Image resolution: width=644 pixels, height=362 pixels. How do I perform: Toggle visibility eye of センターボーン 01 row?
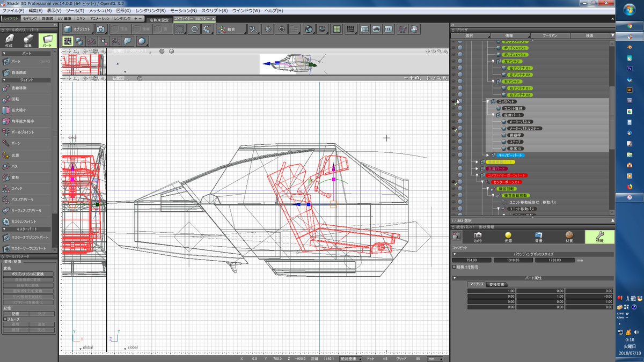453,182
